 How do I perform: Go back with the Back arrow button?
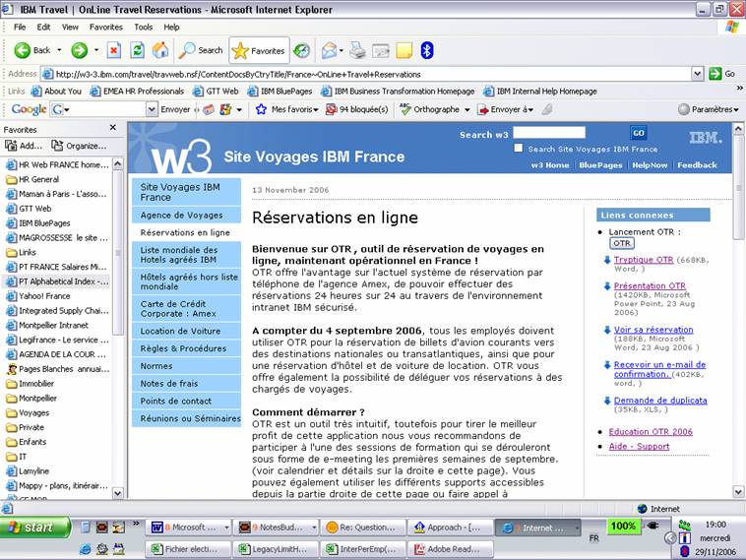(31, 50)
